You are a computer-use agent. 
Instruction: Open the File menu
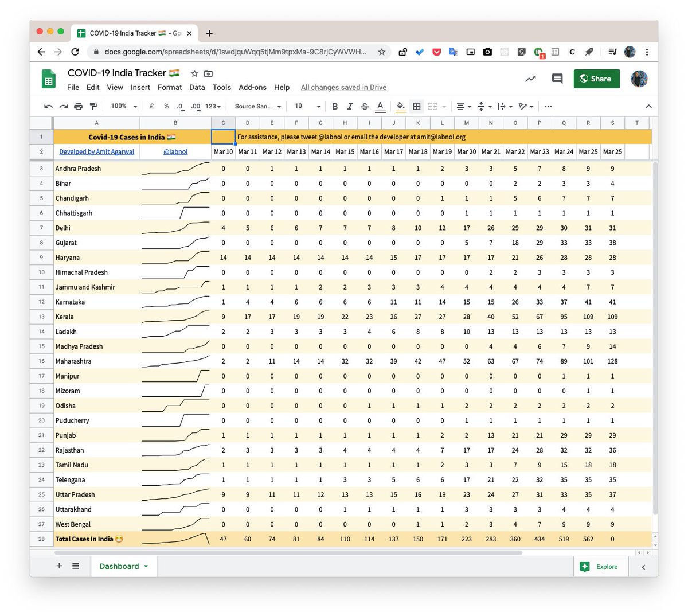(73, 87)
